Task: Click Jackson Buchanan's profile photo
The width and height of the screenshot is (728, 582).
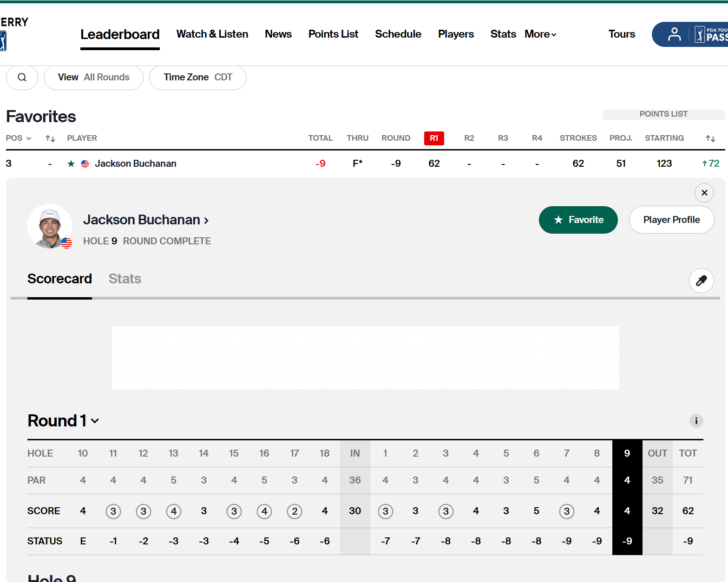Action: (x=50, y=226)
